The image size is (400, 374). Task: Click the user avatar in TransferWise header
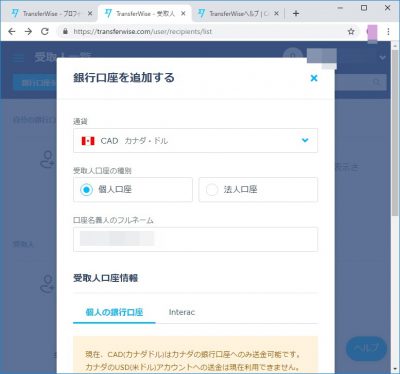pyautogui.click(x=293, y=57)
